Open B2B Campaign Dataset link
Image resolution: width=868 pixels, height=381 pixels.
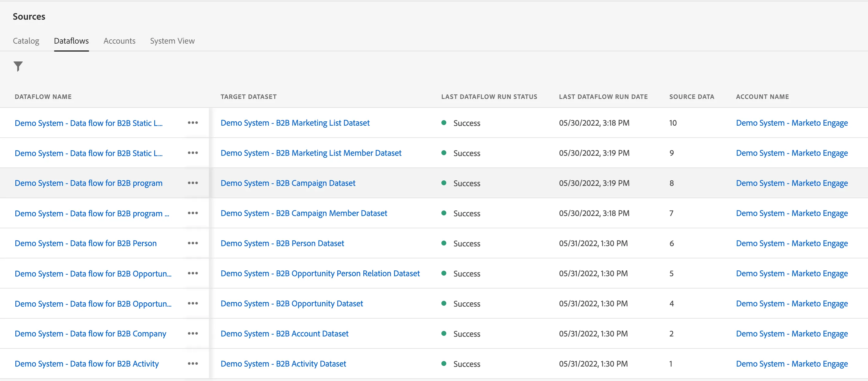click(288, 183)
